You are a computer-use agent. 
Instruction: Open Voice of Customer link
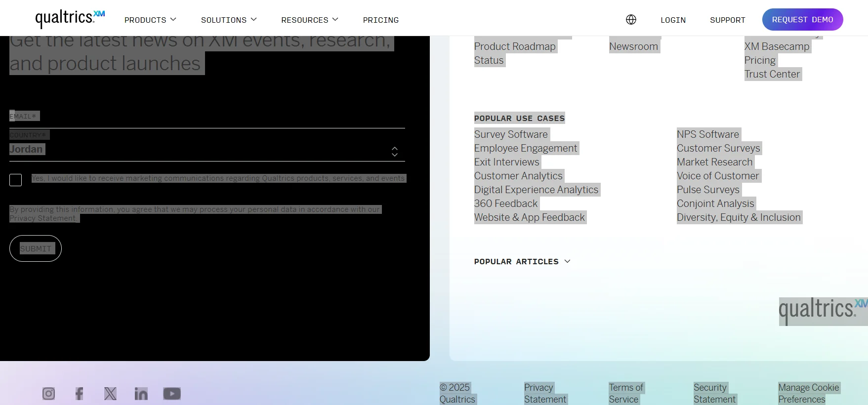pyautogui.click(x=718, y=176)
